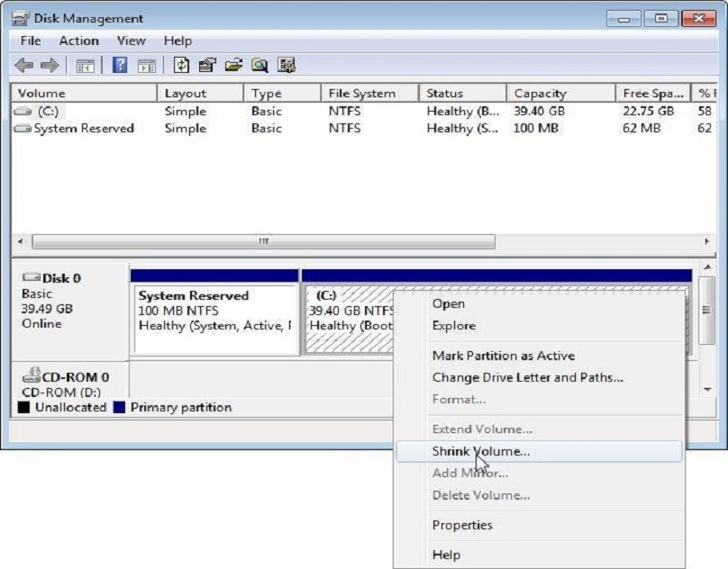Open the View menu
Viewport: 728px width, 569px height.
click(131, 41)
